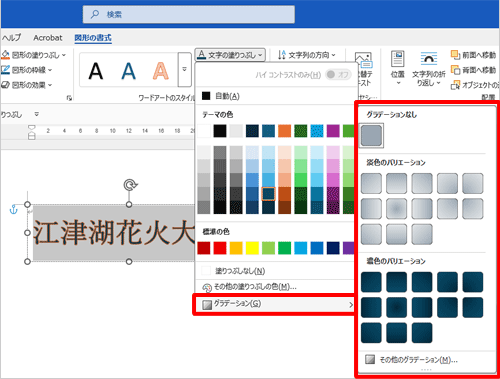Click the search box in the title bar

[189, 14]
